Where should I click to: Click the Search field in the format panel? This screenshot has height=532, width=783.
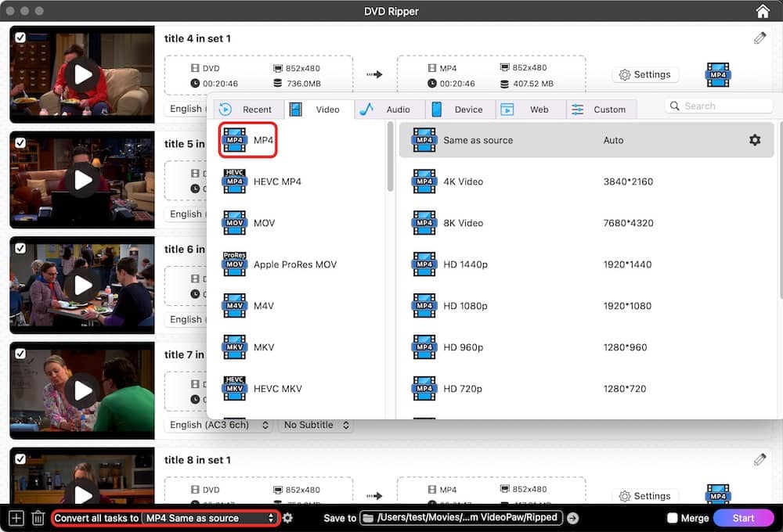pyautogui.click(x=719, y=105)
